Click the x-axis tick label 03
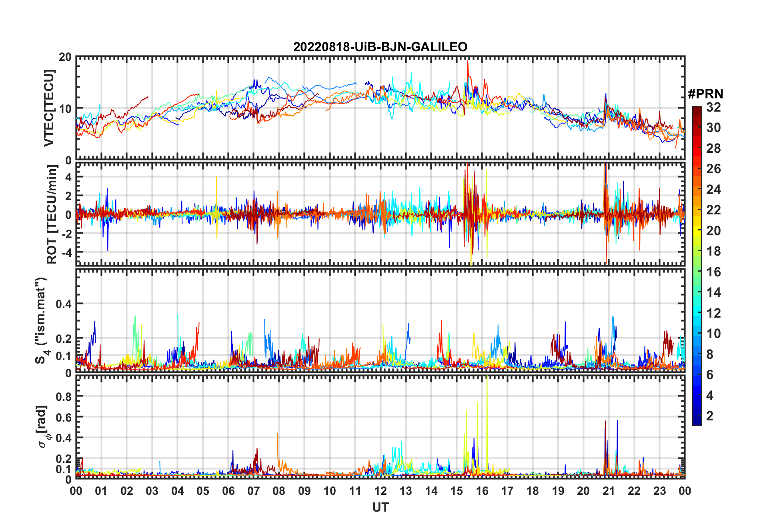The width and height of the screenshot is (761, 532). pos(152,491)
